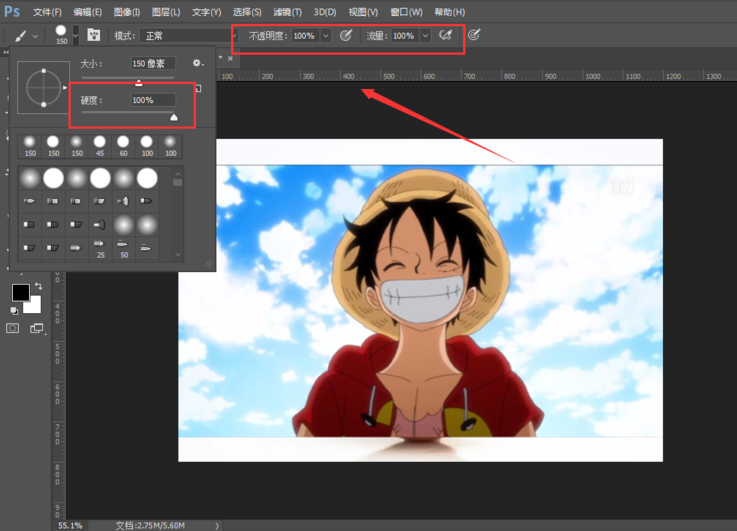Click the brush size (大小) input field
This screenshot has height=531, width=737.
[x=152, y=63]
